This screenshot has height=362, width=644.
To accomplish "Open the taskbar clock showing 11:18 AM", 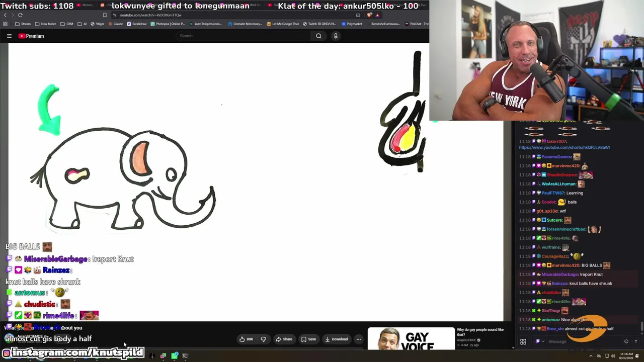I will (x=626, y=356).
